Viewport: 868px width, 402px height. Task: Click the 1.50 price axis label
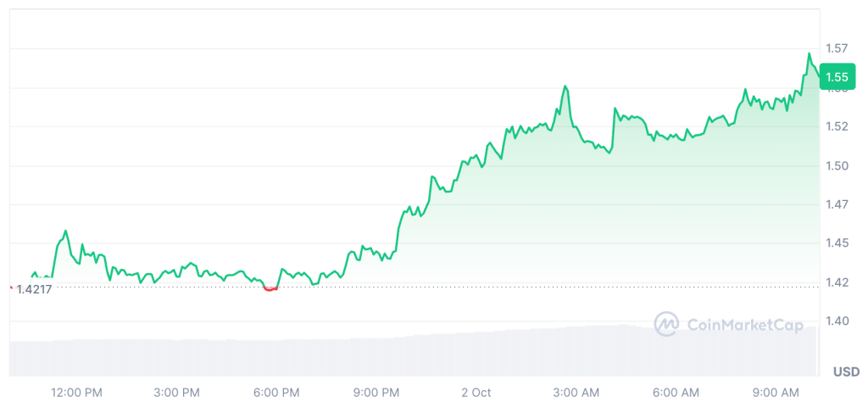tap(837, 165)
